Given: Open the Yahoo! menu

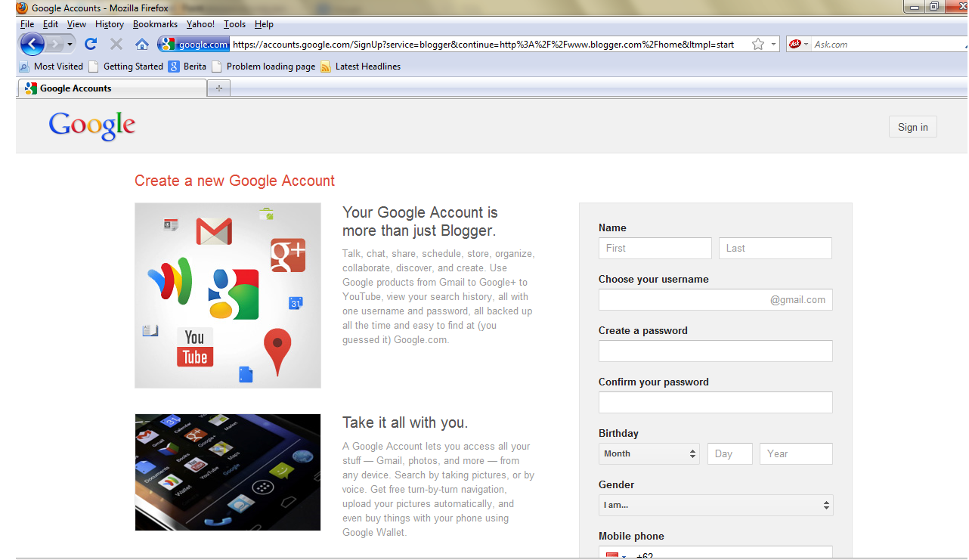Looking at the screenshot, I should click(201, 24).
